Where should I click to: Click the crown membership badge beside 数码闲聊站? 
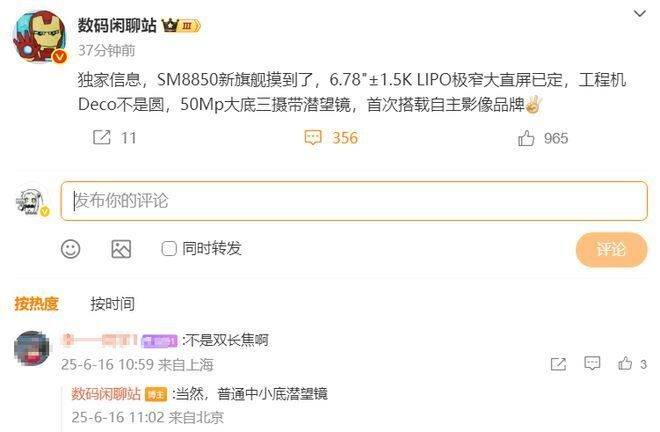181,26
